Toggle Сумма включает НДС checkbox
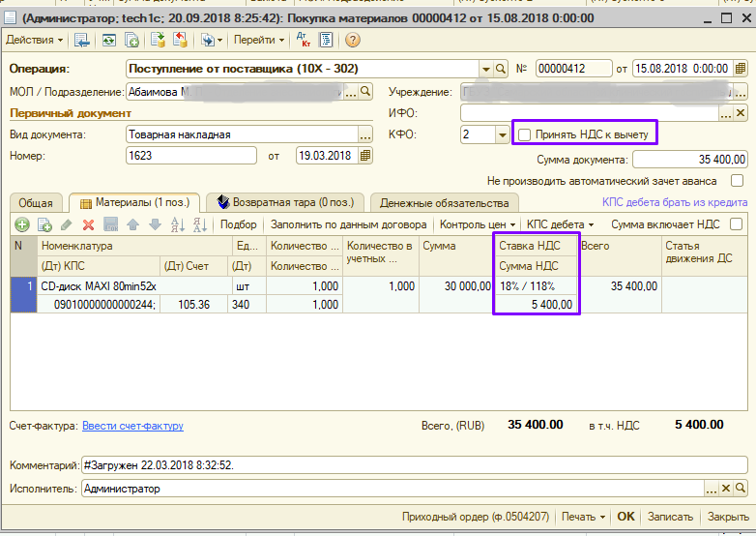756x536 pixels. coord(737,224)
